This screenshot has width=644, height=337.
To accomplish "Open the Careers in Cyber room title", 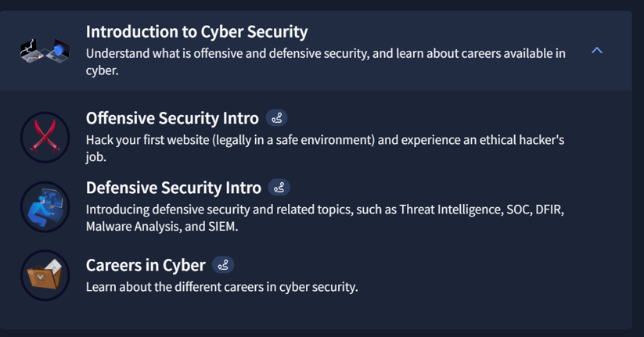I will (146, 265).
